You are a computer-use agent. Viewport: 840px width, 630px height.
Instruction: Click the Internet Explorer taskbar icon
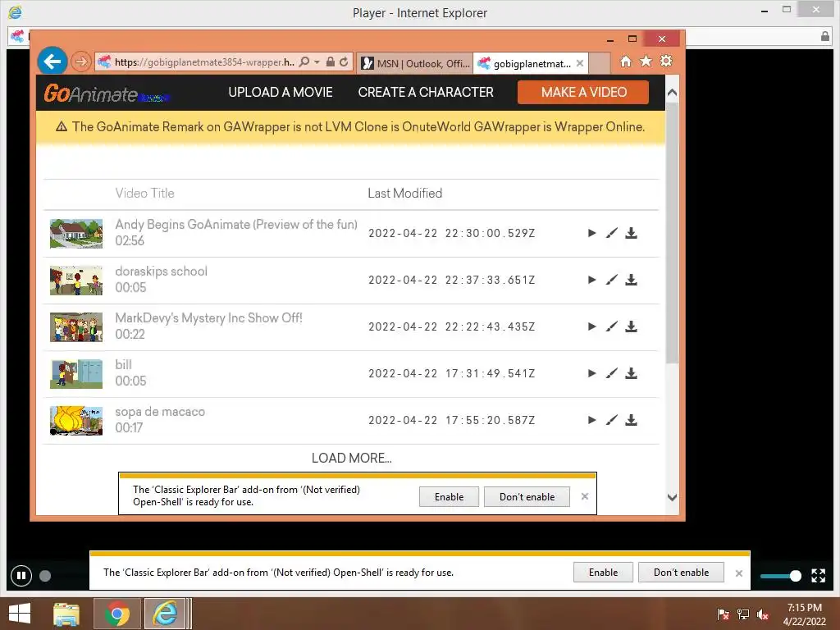(x=165, y=614)
